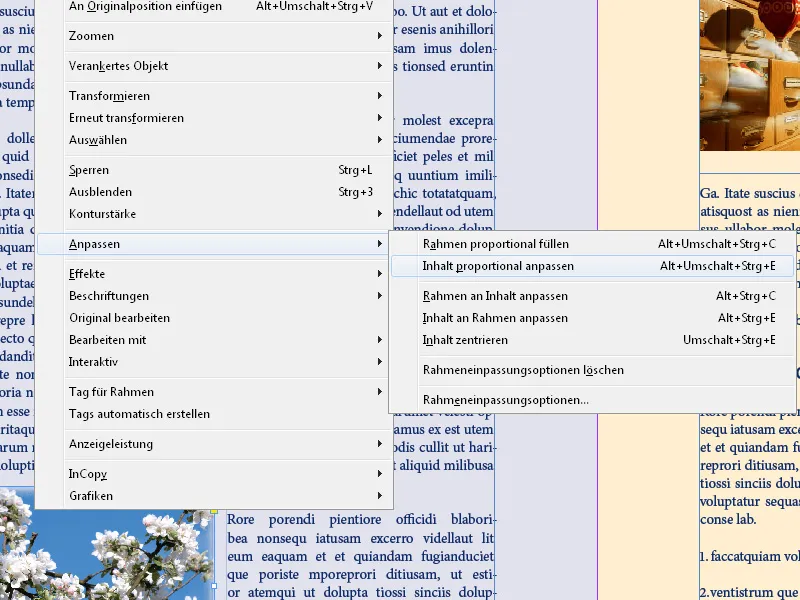Click the 'Rore porendi pientiore officidi' text paragraph
Image resolution: width=800 pixels, height=600 pixels.
361,556
